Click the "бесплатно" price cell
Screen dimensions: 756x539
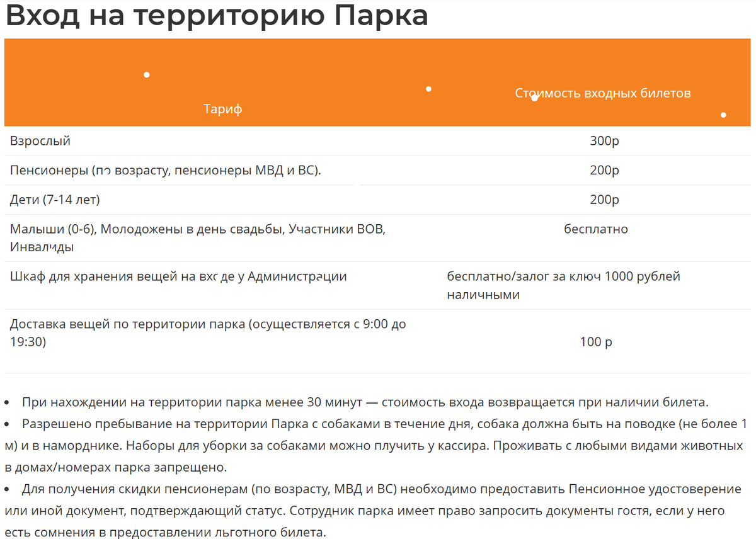[x=595, y=229]
